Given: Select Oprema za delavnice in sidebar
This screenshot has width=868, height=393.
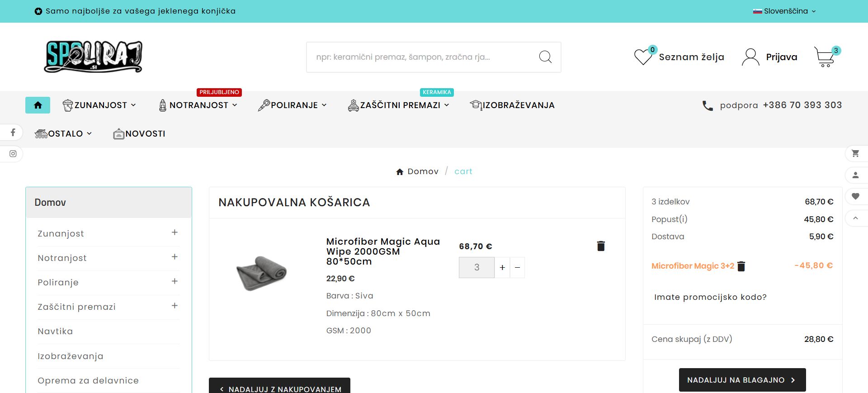Looking at the screenshot, I should point(88,381).
